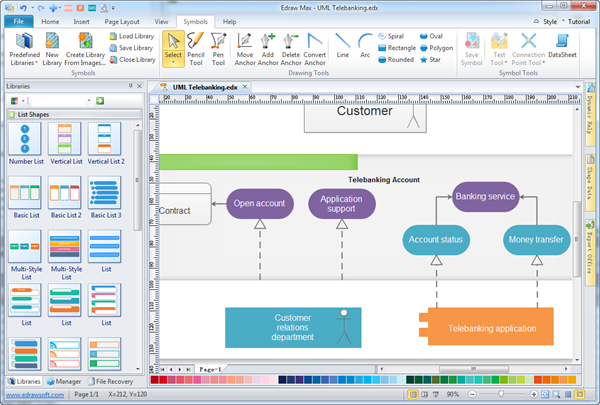
Task: Pick the Delete Anchor tool
Action: pos(290,49)
